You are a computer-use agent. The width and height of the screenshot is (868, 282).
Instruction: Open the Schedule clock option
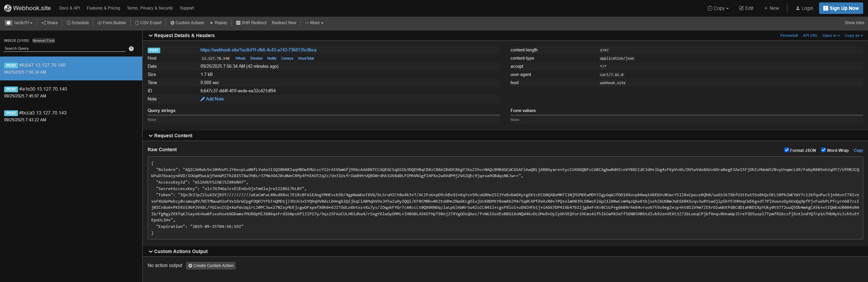tap(78, 23)
